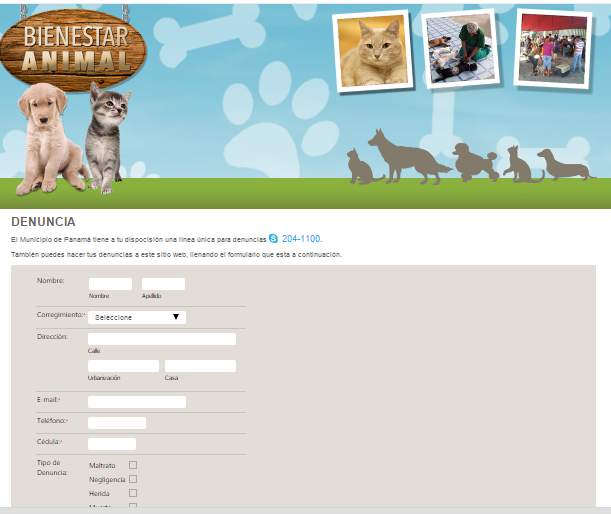Open the crowd under red tent photo

553,49
